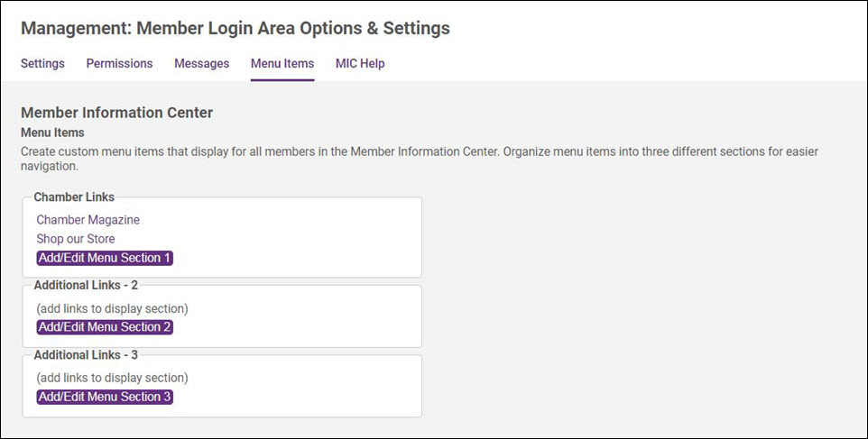Click the bold Menu Items subheading
This screenshot has width=868, height=439.
pyautogui.click(x=52, y=133)
